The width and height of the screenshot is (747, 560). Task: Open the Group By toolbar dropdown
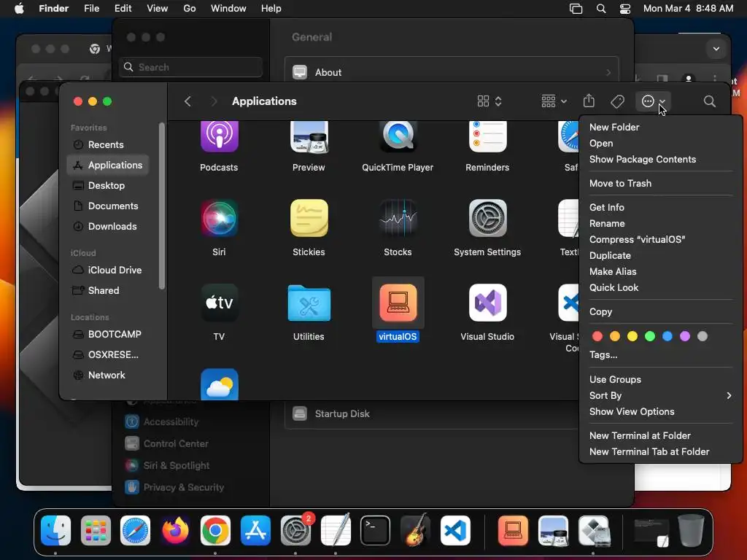tap(554, 101)
